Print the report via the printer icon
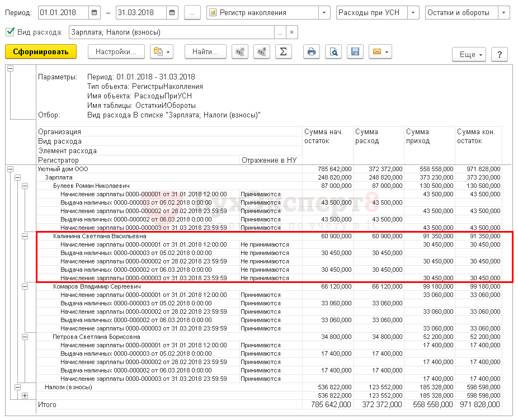The width and height of the screenshot is (518, 420). coord(312,52)
